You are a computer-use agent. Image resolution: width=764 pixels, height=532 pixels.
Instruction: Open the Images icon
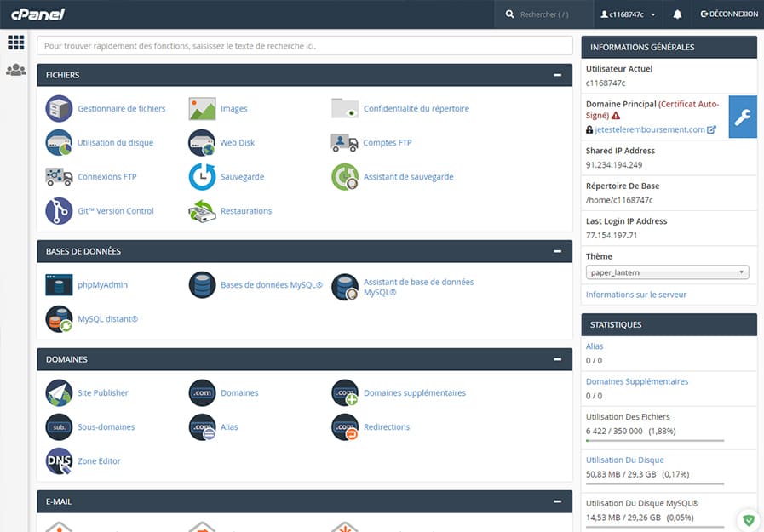click(202, 109)
